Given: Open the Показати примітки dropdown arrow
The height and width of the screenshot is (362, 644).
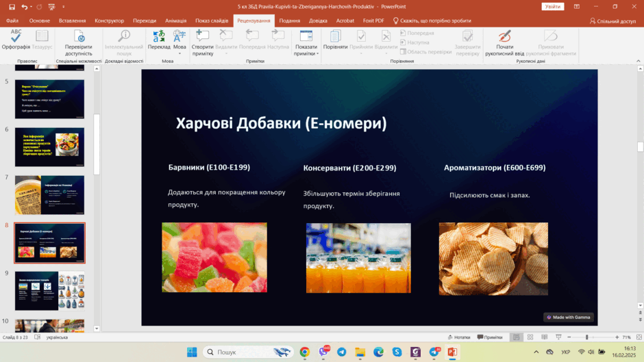Looking at the screenshot, I should pyautogui.click(x=317, y=54).
